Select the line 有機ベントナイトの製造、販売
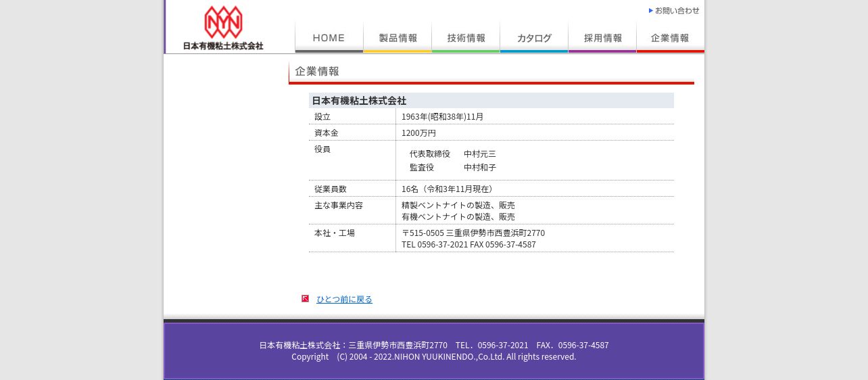The width and height of the screenshot is (868, 380). click(x=458, y=216)
